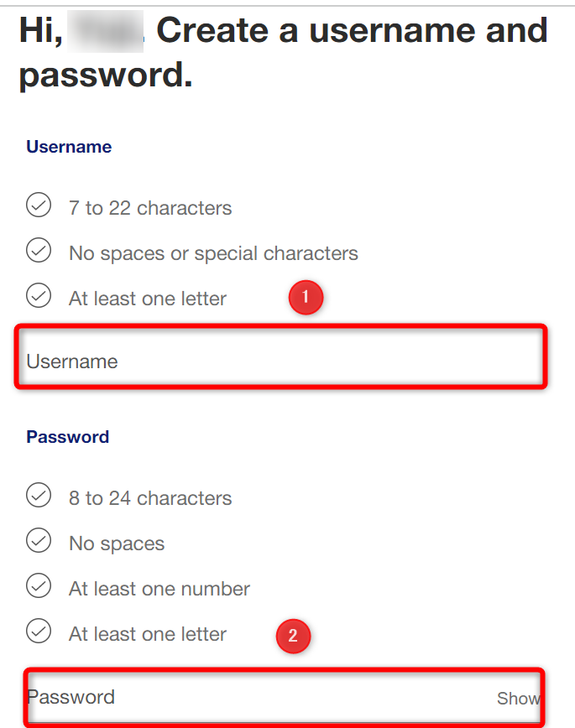The height and width of the screenshot is (728, 575).
Task: Click checkmark beside username 'At least one letter'
Action: (x=39, y=295)
